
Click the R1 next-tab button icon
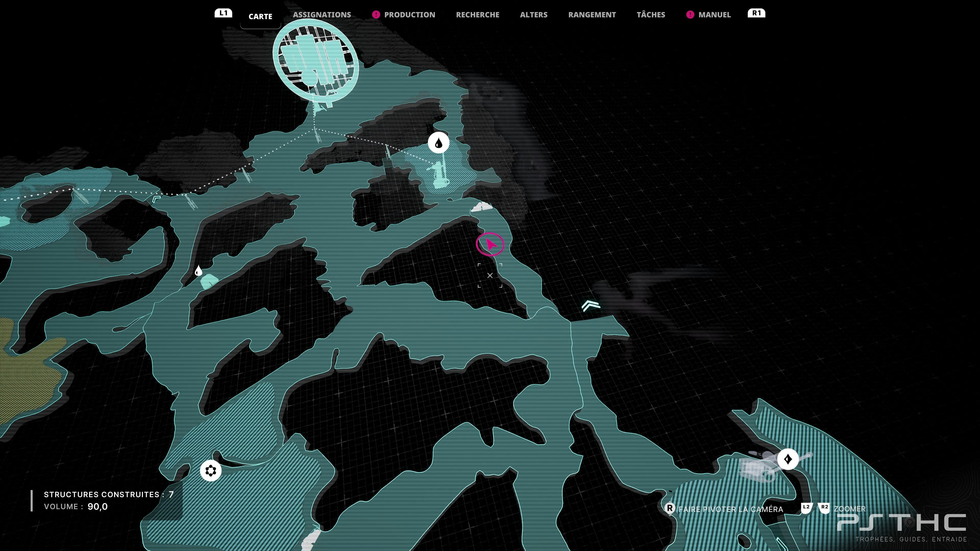coord(756,13)
